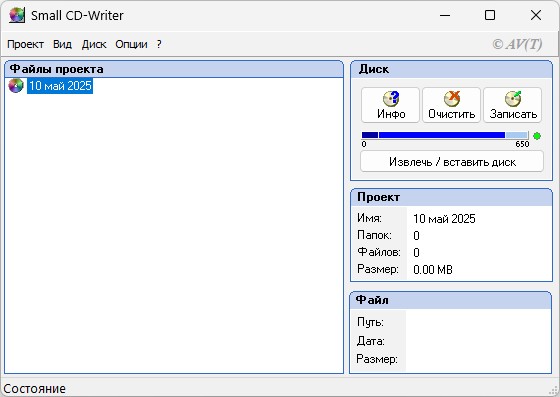Click the disc capacity usage bar
Viewport: 560px width, 397px height.
pyautogui.click(x=445, y=135)
